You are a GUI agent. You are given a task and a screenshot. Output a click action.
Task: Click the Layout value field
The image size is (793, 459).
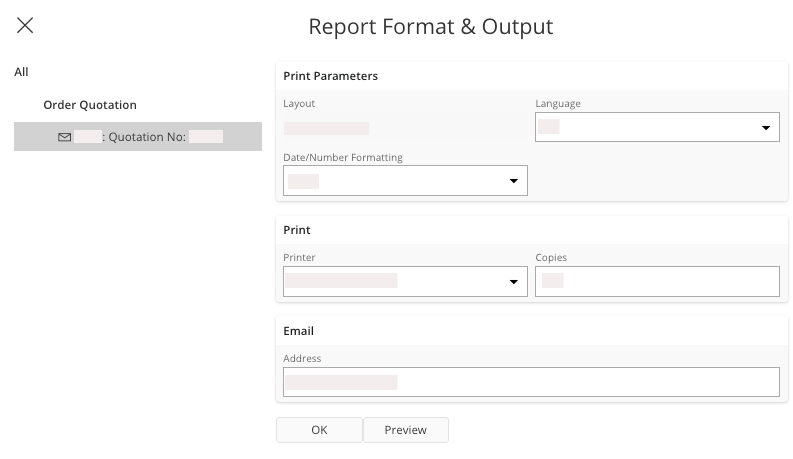click(x=327, y=128)
